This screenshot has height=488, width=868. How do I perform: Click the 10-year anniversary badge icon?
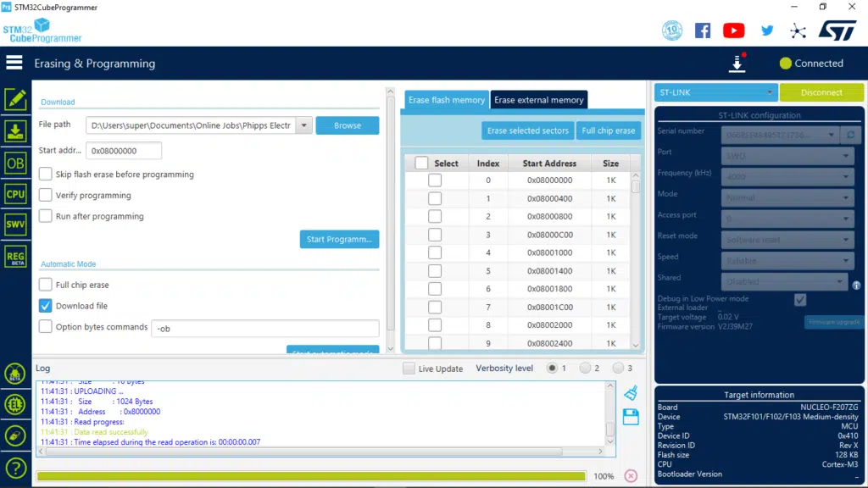point(672,30)
